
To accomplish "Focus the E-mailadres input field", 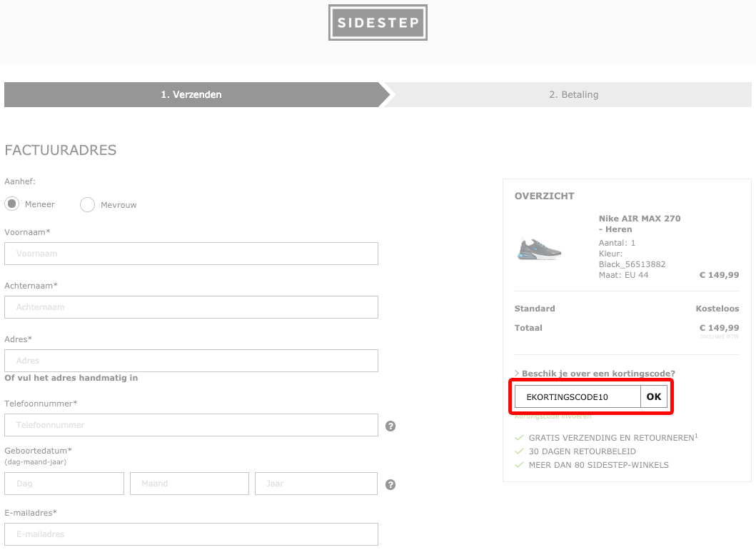I will pos(191,534).
